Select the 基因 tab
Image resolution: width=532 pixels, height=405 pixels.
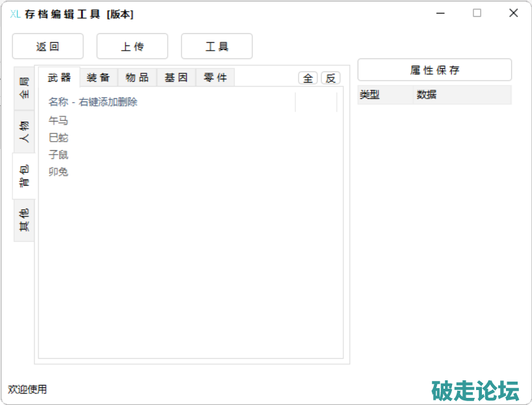click(x=176, y=77)
